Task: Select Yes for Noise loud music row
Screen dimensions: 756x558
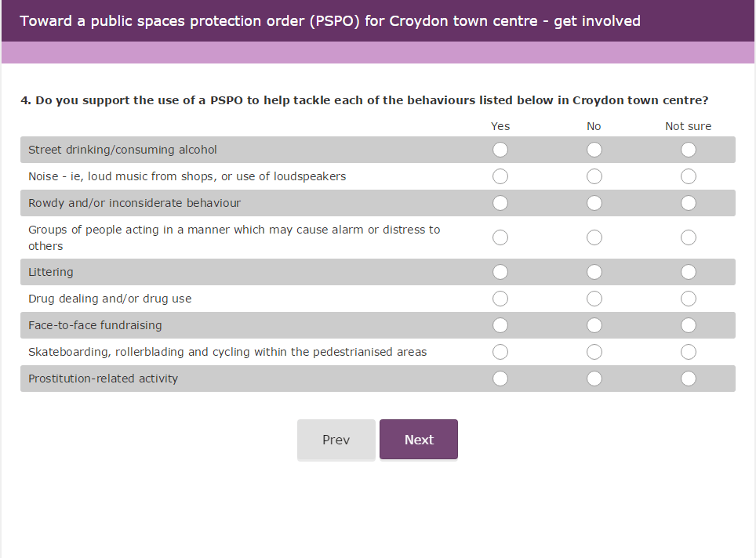Action: tap(500, 176)
